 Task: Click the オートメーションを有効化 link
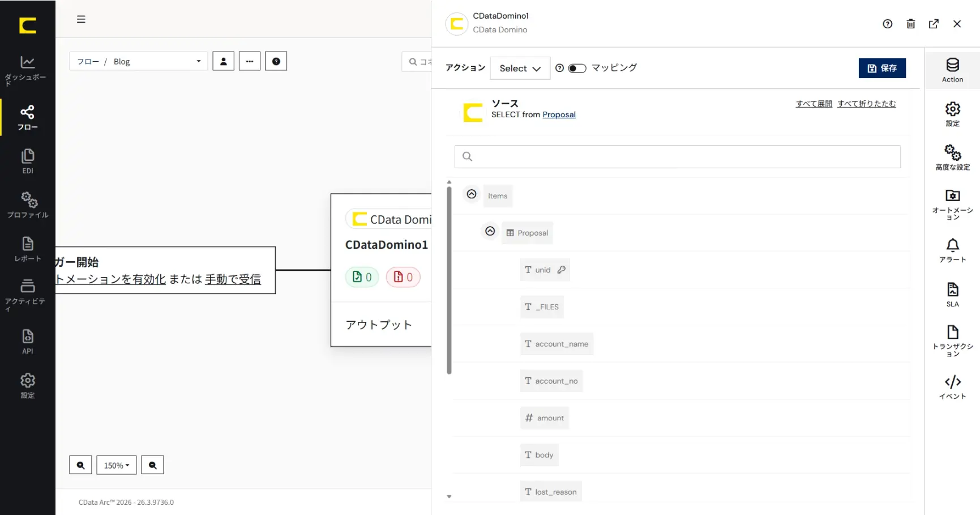pos(110,279)
